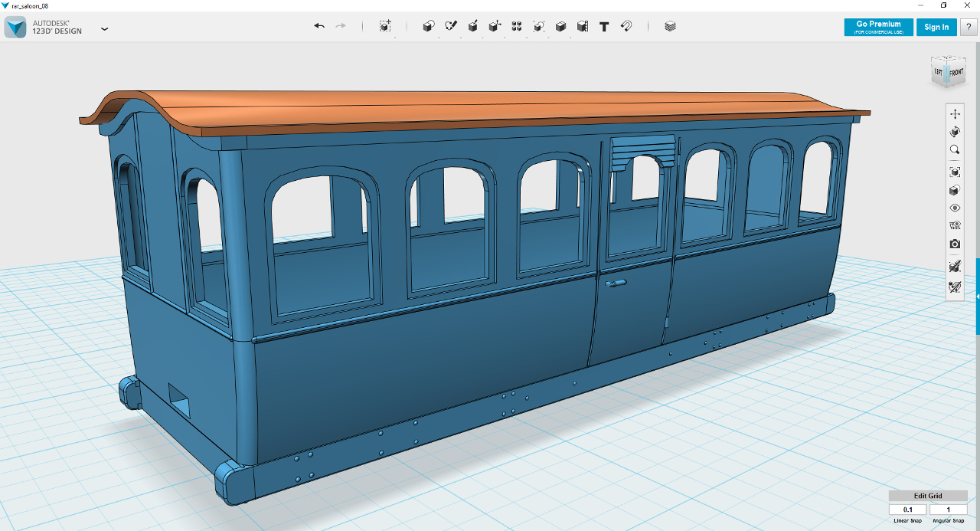The height and width of the screenshot is (531, 980).
Task: Open Help with the question mark button
Action: point(969,27)
